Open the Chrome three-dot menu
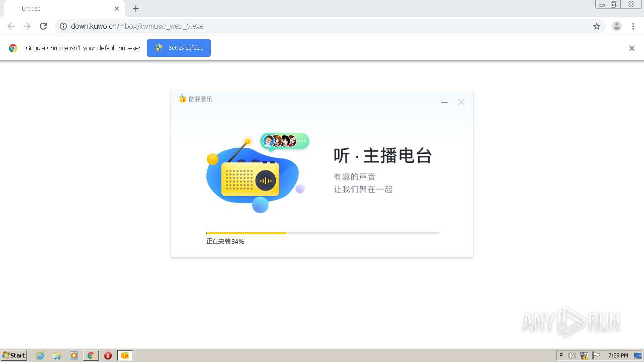 point(633,26)
